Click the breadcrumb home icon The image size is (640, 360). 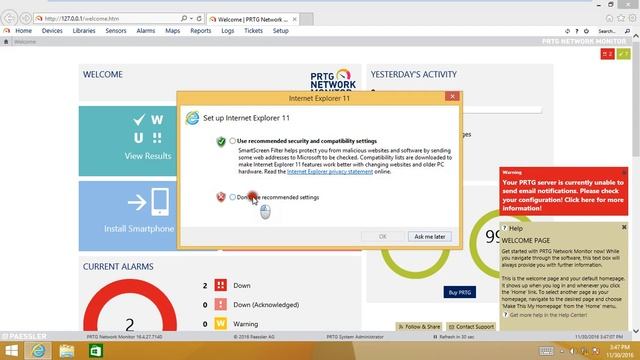point(6,42)
